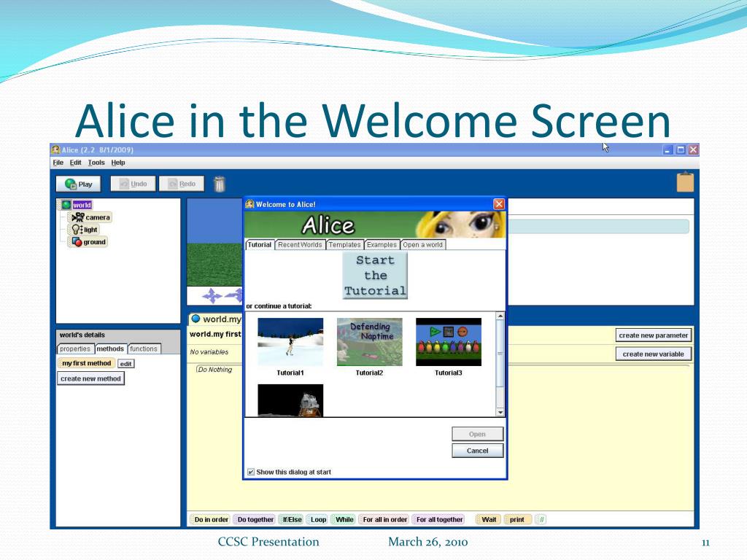Minimize the Alice main window
Image resolution: width=747 pixels, height=560 pixels.
[x=668, y=150]
